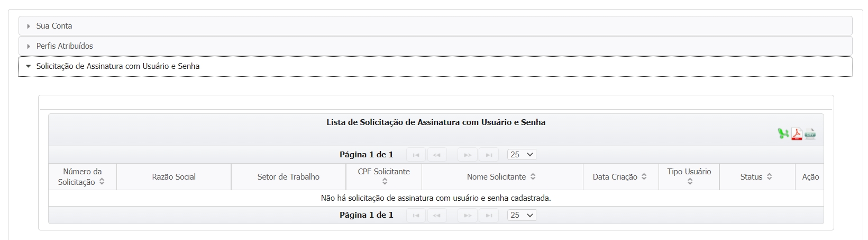Click first-page button in bottom paginator
This screenshot has width=868, height=240.
[x=416, y=215]
